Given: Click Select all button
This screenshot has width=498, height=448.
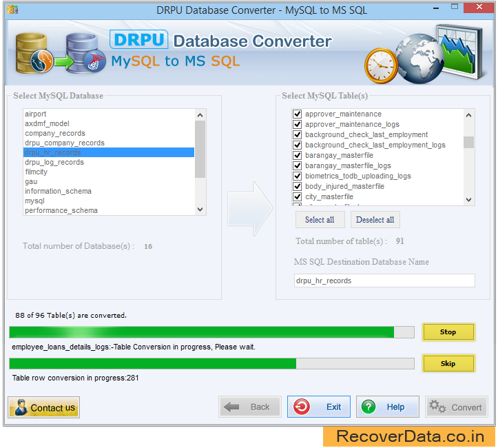Looking at the screenshot, I should point(320,220).
